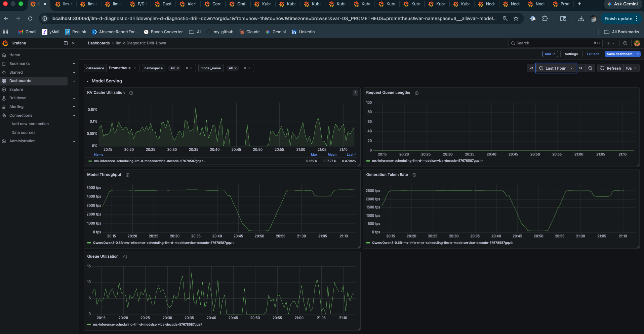
Task: Open the Explore section in the sidebar
Action: 16,89
